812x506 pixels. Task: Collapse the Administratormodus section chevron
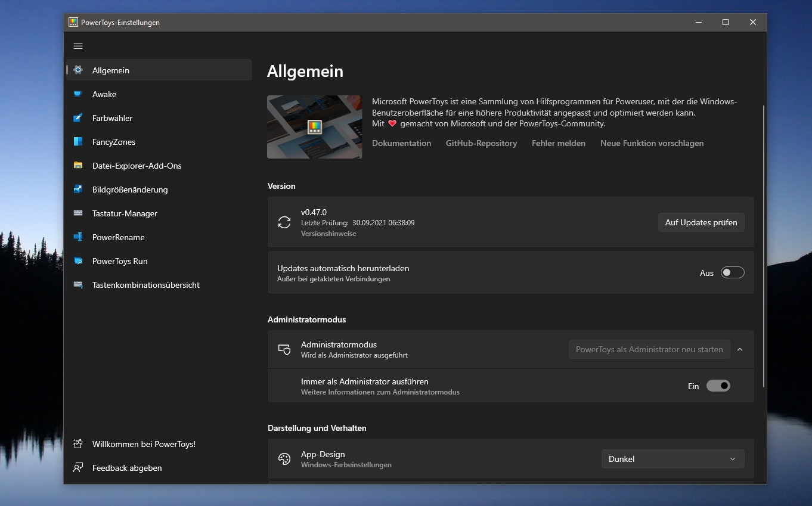click(740, 349)
